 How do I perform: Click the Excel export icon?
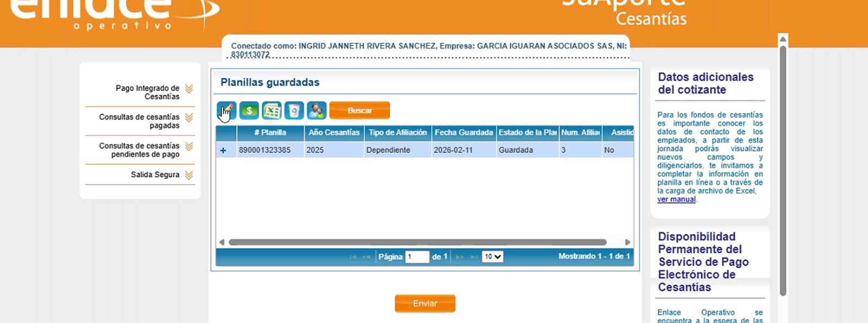click(271, 111)
